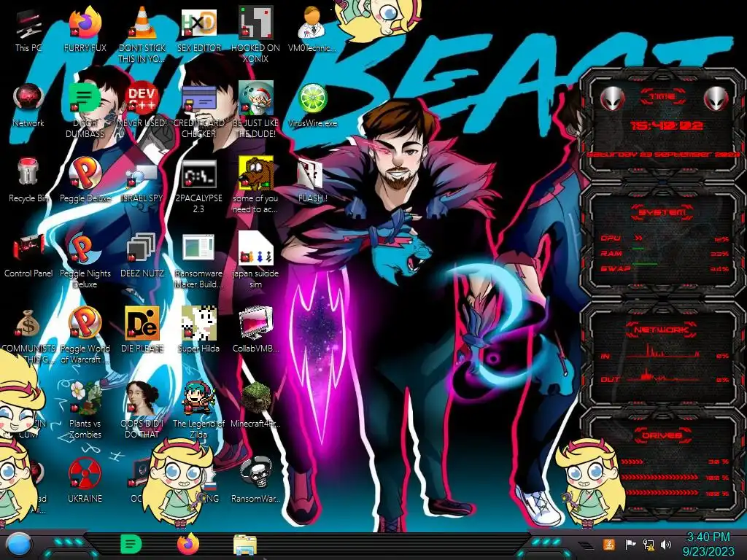Launch HOOKED ON XONIX game icon
747x560 pixels.
tap(255, 34)
